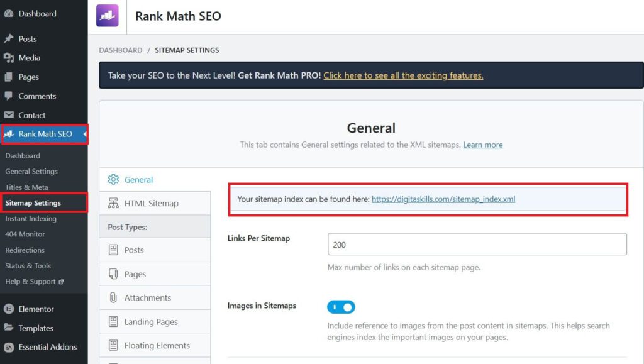Click the Images in Sitemaps label

[262, 306]
